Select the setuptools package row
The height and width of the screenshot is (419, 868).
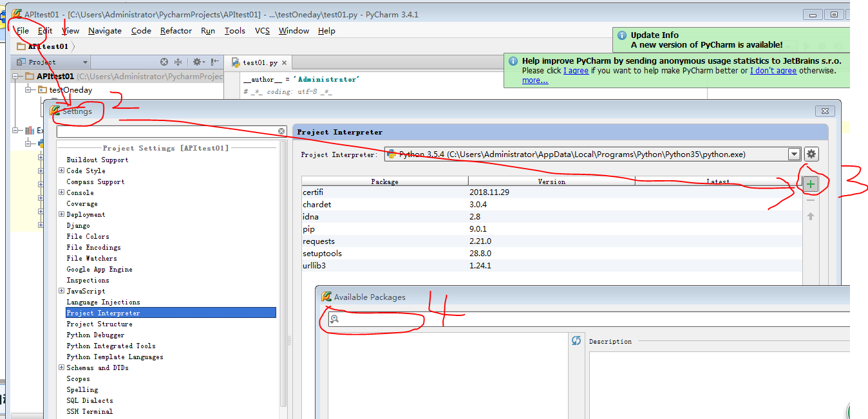pyautogui.click(x=552, y=254)
